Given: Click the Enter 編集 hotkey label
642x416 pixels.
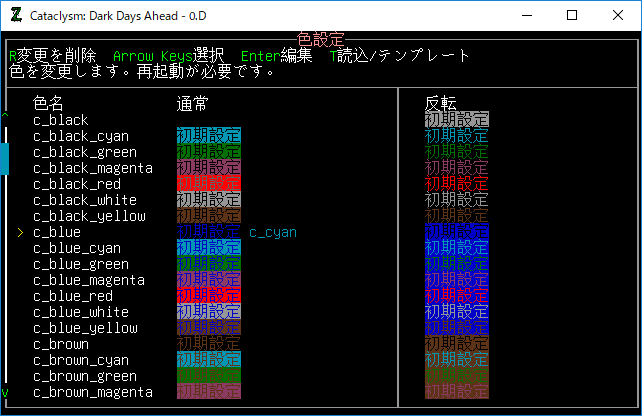Looking at the screenshot, I should (x=277, y=56).
